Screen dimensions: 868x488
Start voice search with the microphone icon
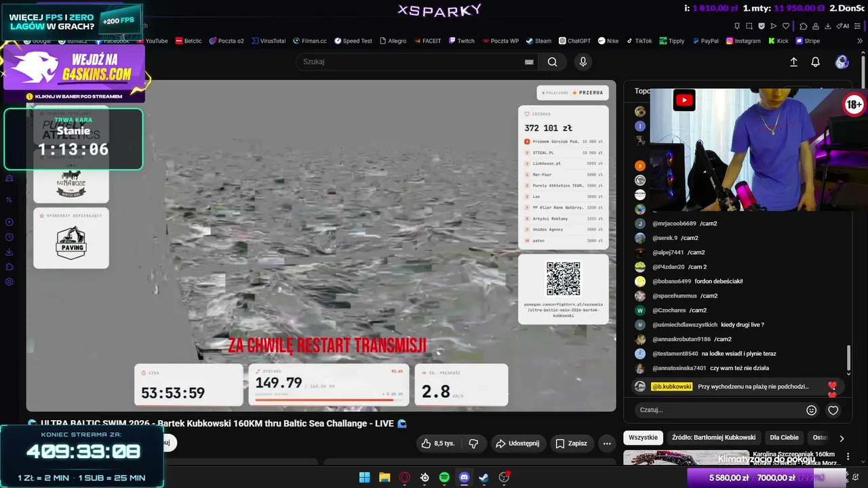pos(583,62)
